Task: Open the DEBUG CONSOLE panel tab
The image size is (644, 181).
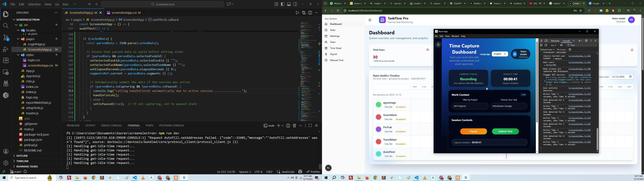Action: click(111, 126)
